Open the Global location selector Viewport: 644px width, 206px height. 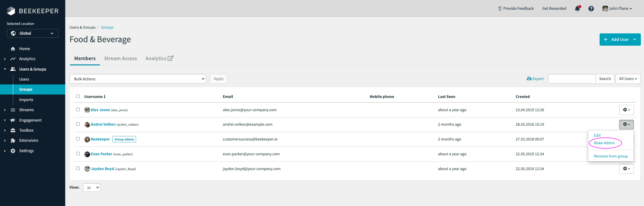32,33
